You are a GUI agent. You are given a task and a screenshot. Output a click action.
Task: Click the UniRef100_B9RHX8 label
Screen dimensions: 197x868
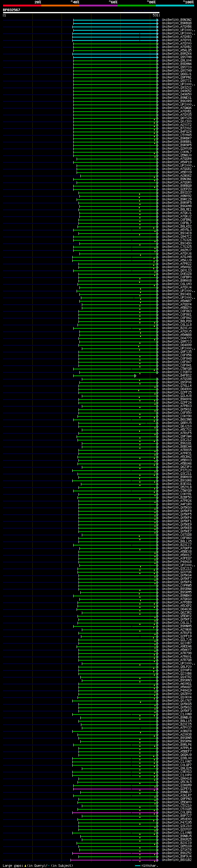(177, 281)
